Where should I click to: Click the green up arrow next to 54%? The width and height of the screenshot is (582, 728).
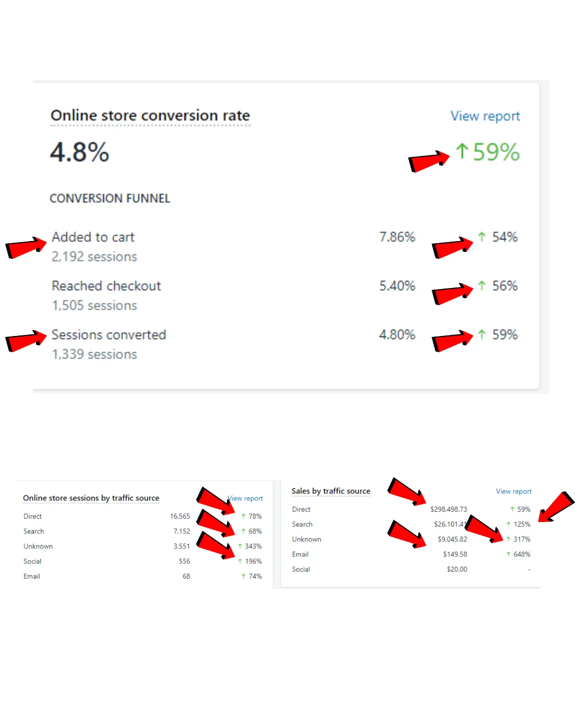(482, 237)
